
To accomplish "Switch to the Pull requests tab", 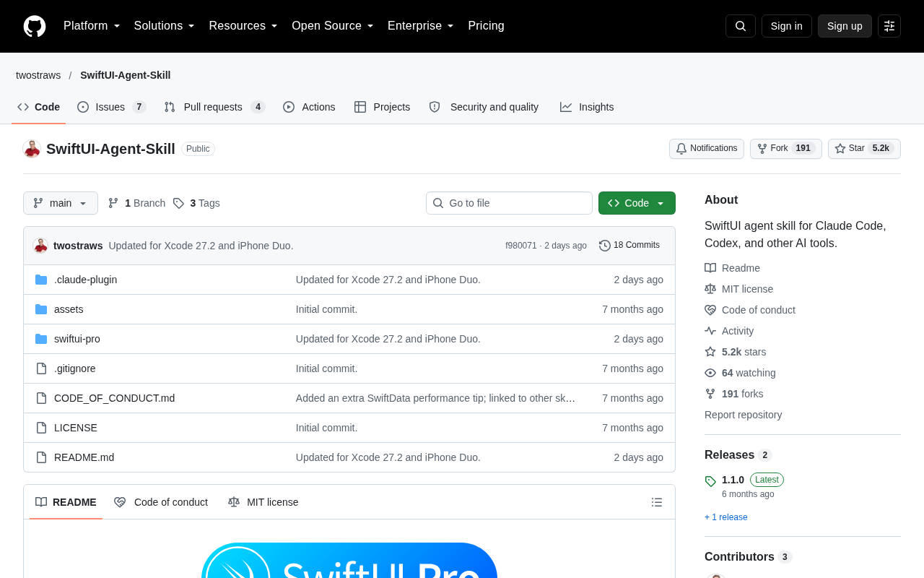I will pos(214,107).
